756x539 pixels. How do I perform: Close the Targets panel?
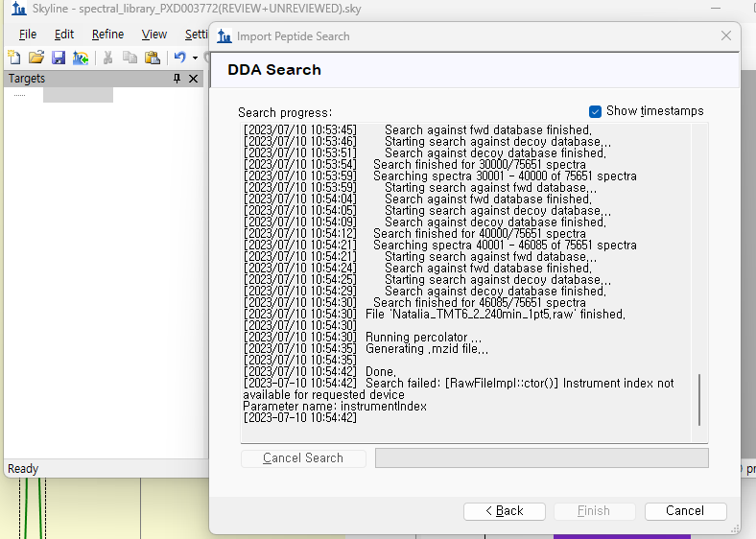(x=193, y=79)
